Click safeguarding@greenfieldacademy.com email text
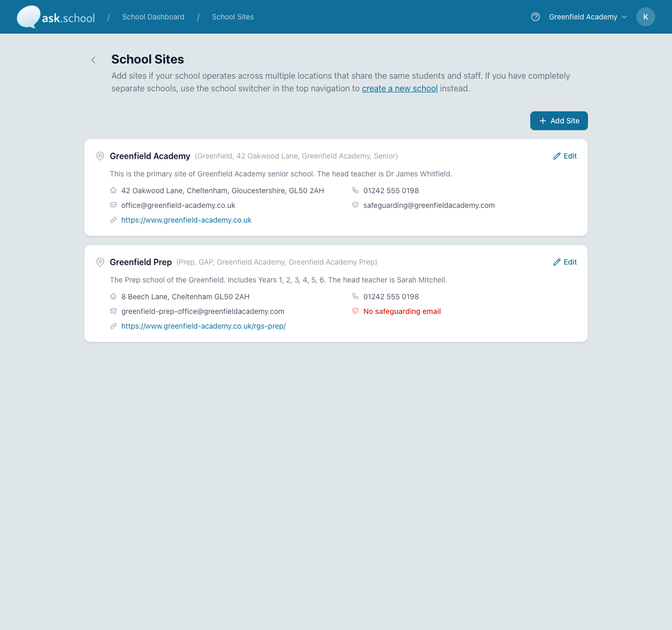The width and height of the screenshot is (672, 630). point(429,205)
